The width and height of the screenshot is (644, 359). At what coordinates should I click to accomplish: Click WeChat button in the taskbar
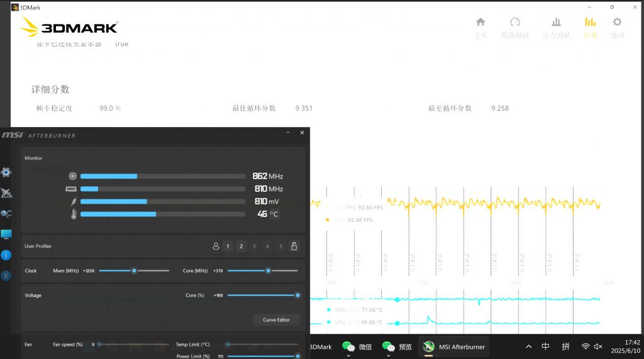[357, 346]
